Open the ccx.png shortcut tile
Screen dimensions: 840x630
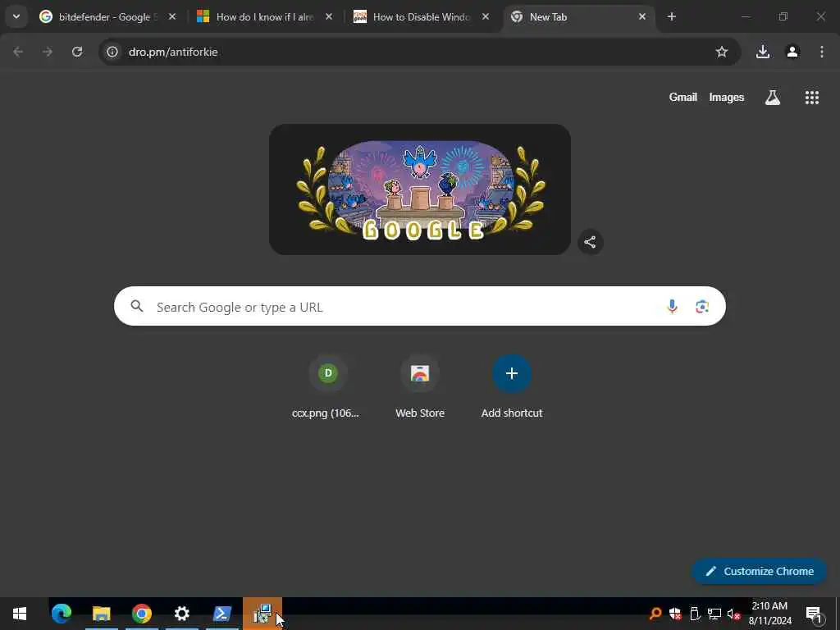tap(328, 387)
